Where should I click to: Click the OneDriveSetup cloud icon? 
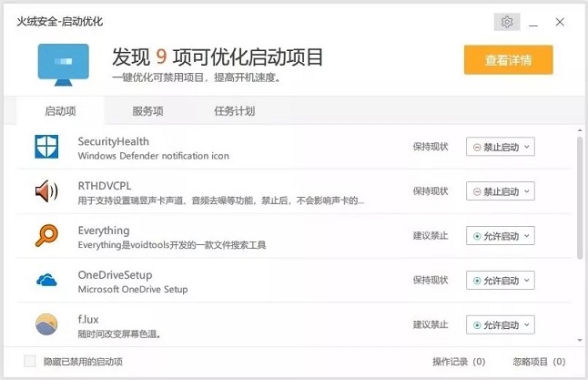(x=46, y=281)
